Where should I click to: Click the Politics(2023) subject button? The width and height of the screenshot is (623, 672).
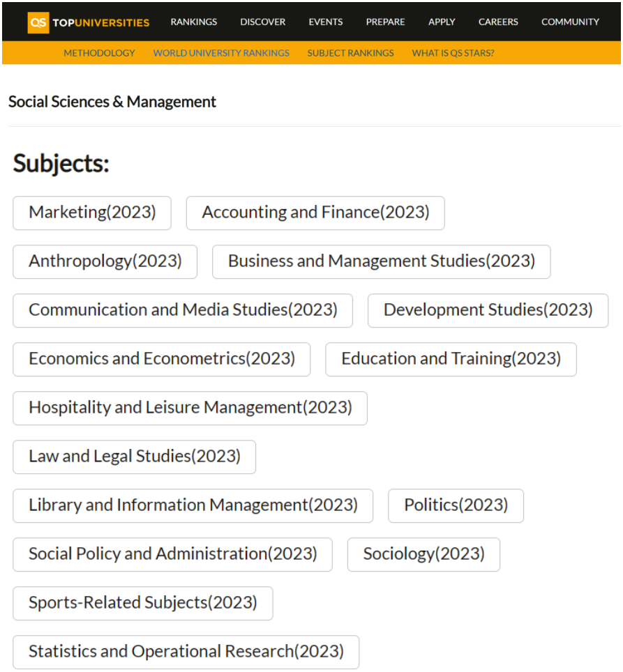tap(456, 505)
